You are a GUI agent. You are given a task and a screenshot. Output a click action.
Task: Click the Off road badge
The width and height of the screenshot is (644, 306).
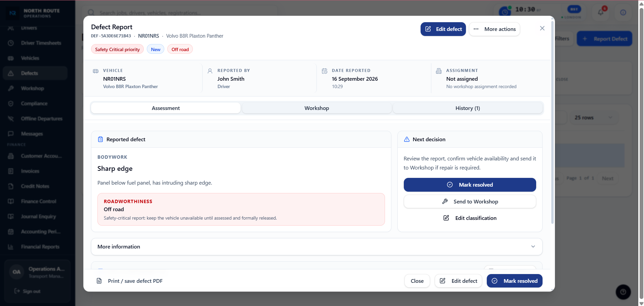[x=180, y=49]
